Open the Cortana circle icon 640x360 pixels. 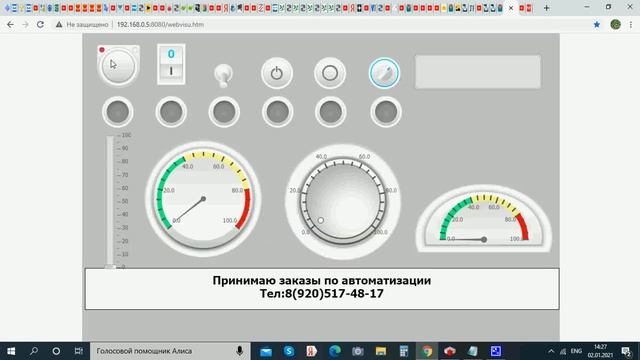[56, 351]
